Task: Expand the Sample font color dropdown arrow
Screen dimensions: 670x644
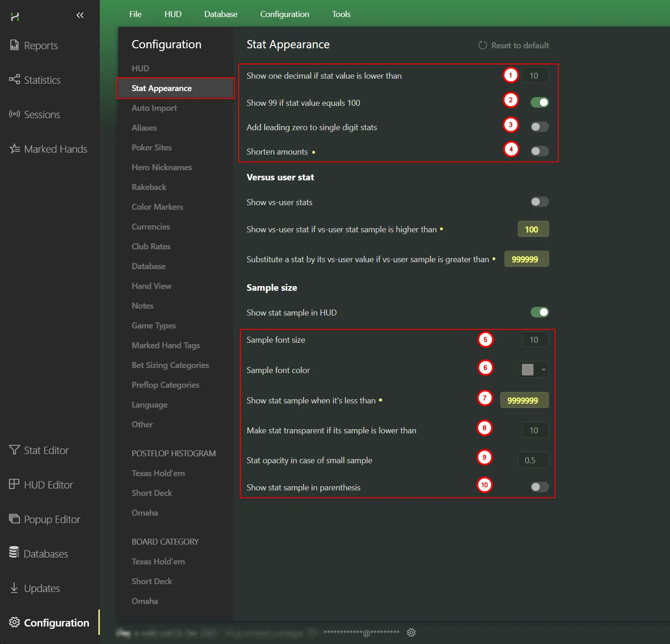Action: (x=544, y=370)
